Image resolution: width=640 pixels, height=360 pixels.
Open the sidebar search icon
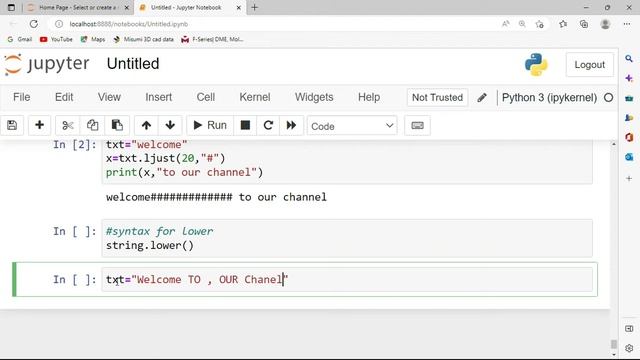629,59
